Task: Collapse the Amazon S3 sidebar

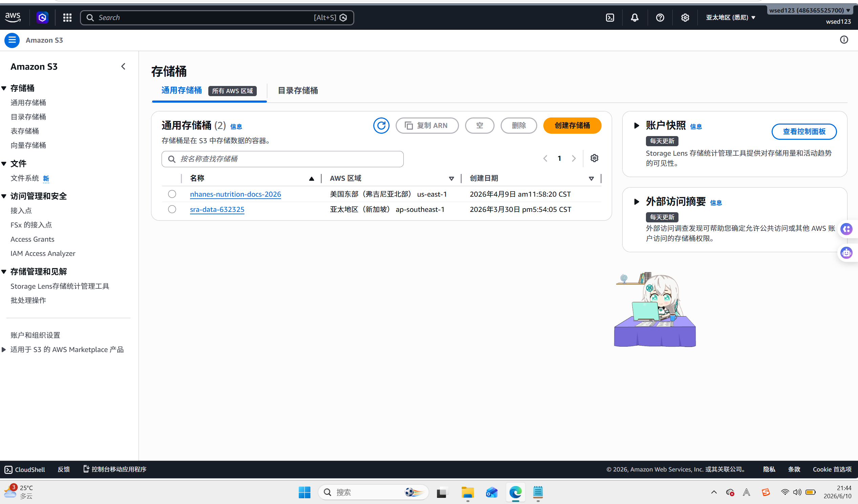Action: tap(123, 66)
